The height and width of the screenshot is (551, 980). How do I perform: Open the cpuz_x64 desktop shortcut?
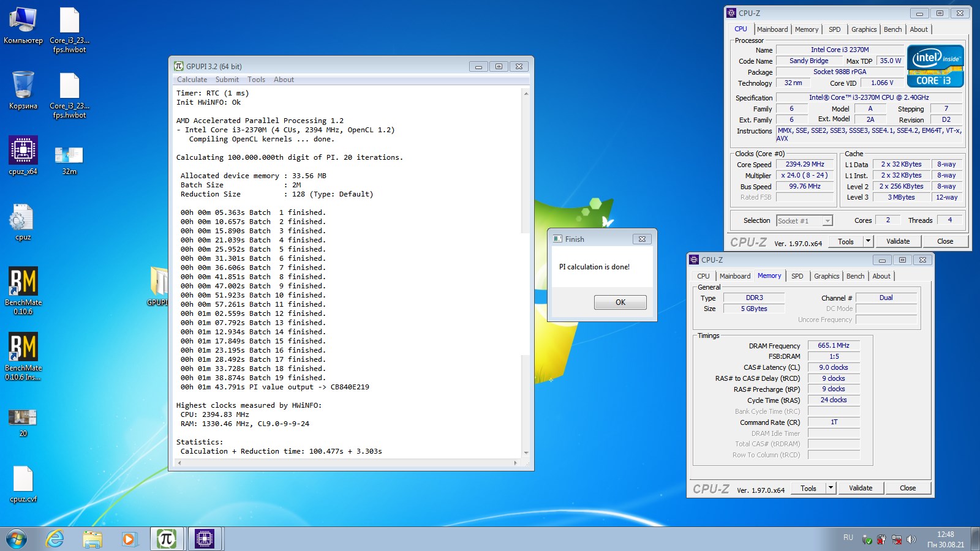[23, 156]
